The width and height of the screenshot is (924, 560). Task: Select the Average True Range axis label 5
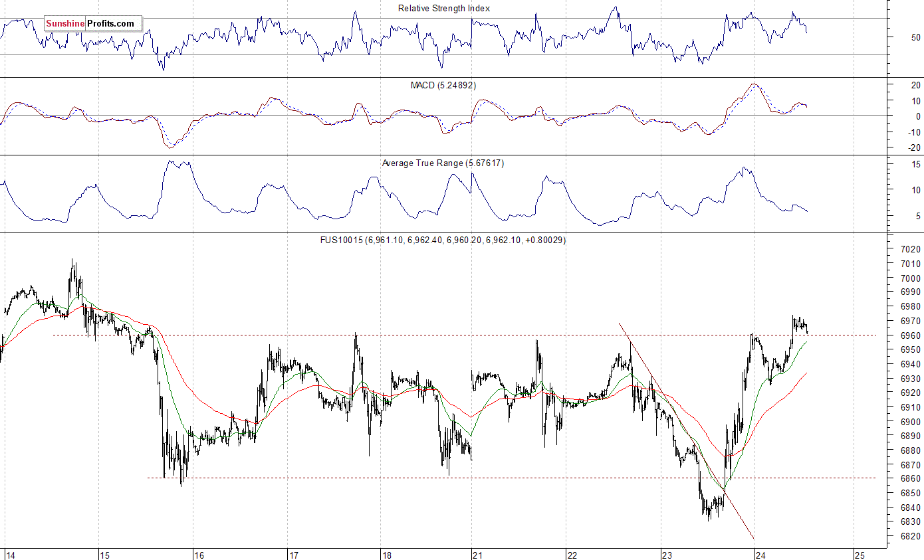[x=918, y=216]
